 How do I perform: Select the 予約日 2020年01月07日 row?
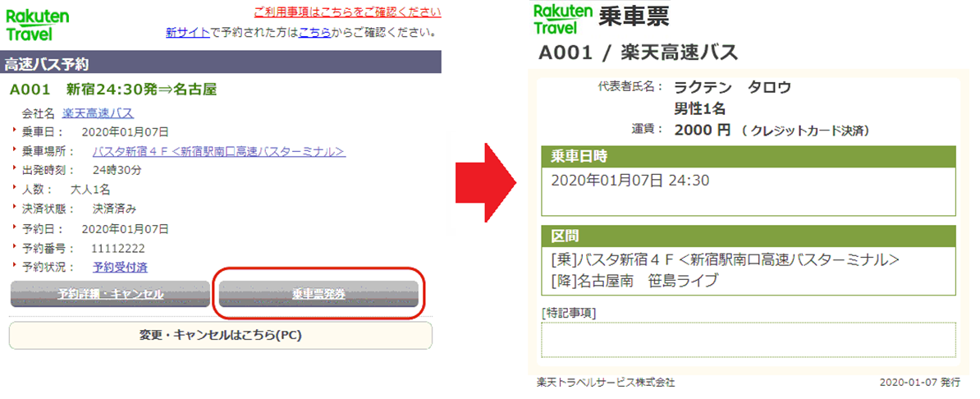(95, 228)
